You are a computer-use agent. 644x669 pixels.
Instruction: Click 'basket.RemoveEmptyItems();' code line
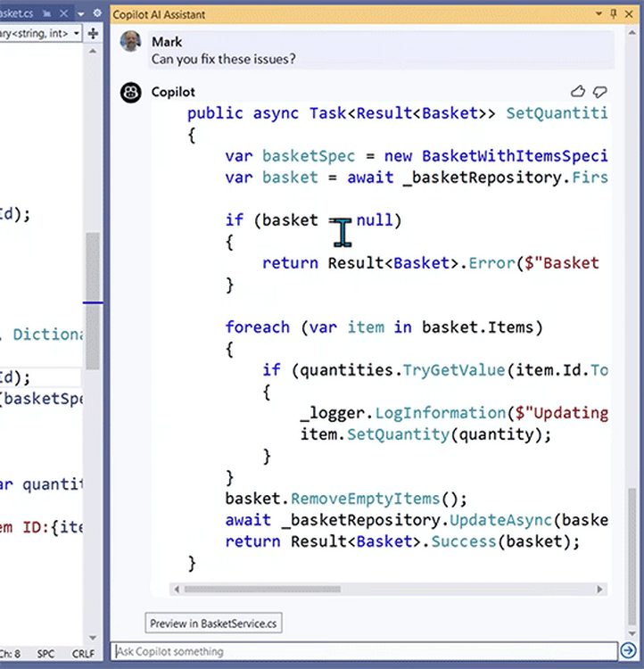tap(346, 499)
